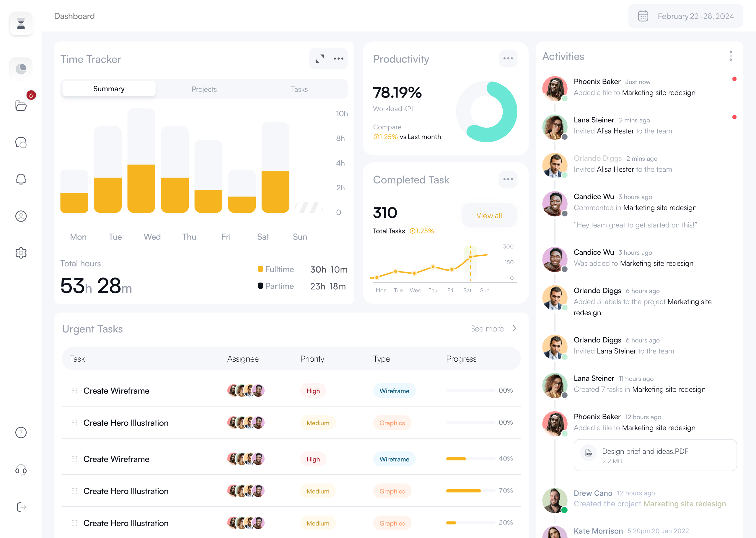Expand the Time Tracker panel
Image resolution: width=756 pixels, height=538 pixels.
320,58
